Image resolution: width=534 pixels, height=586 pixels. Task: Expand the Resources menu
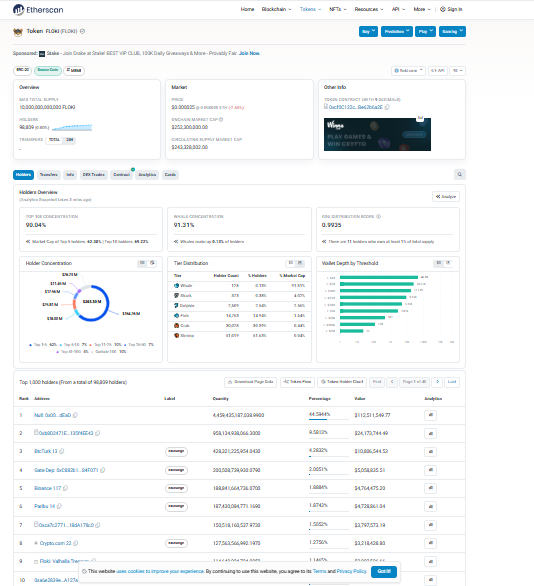coord(369,9)
